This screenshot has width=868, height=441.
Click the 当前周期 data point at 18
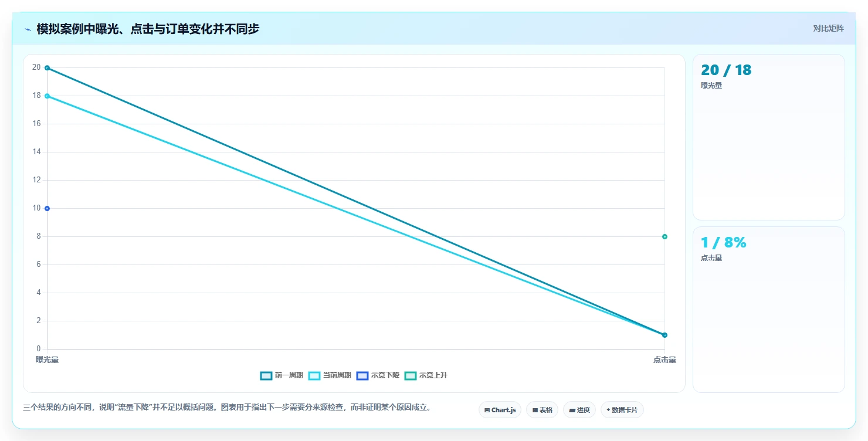point(47,96)
